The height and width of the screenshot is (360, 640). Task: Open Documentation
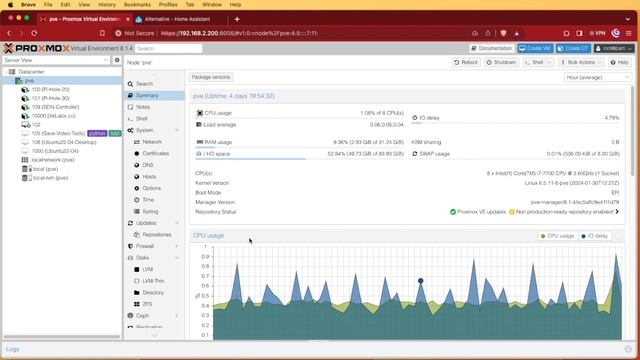(491, 48)
